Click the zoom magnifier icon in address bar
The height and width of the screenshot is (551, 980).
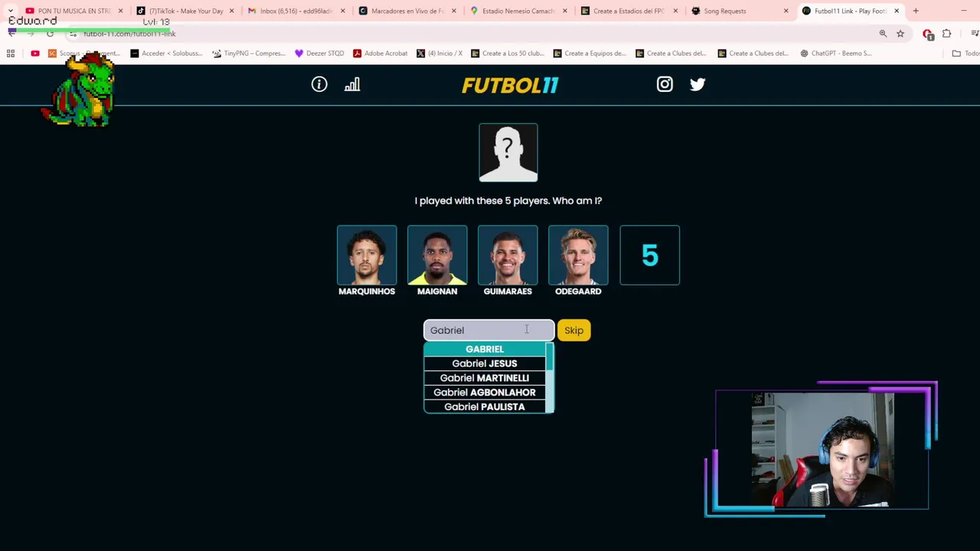coord(883,34)
